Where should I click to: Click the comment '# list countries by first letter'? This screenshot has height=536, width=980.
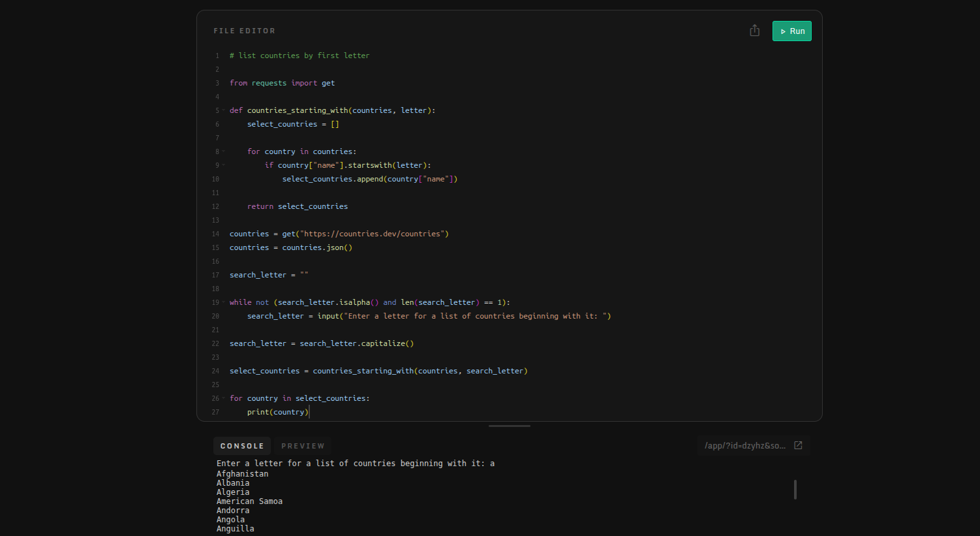coord(299,55)
